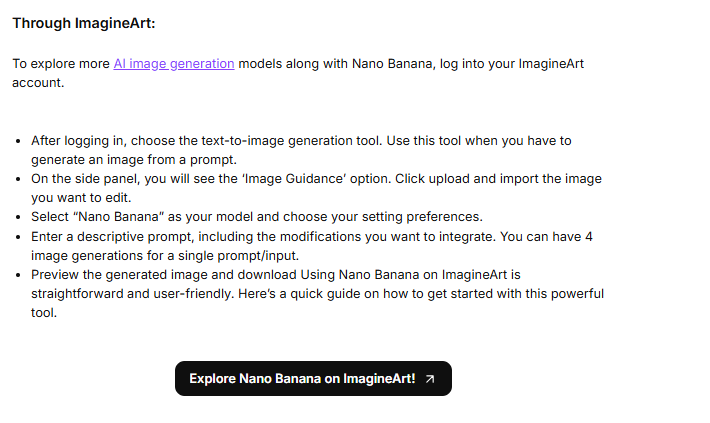
Task: Click the word 'account.' ending the intro
Action: (x=37, y=84)
